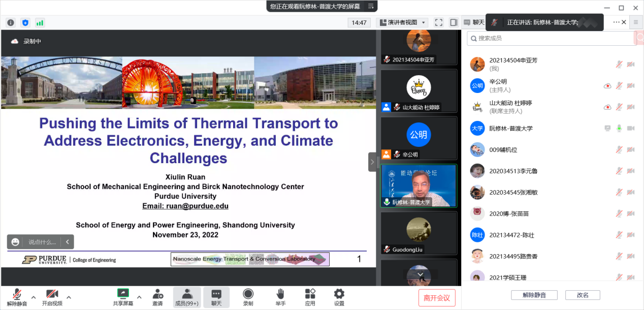Select the GuodongLiu video thumbnail
644x310 pixels.
(419, 233)
